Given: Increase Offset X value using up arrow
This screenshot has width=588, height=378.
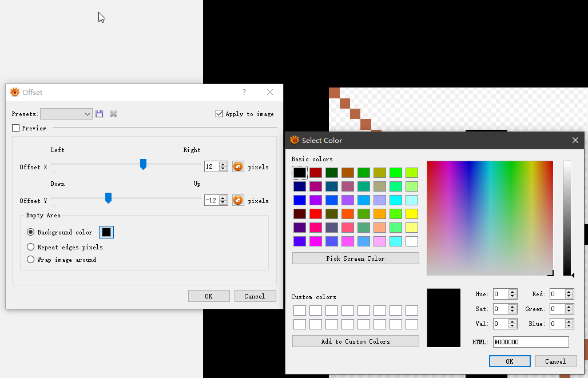Looking at the screenshot, I should pyautogui.click(x=223, y=165).
